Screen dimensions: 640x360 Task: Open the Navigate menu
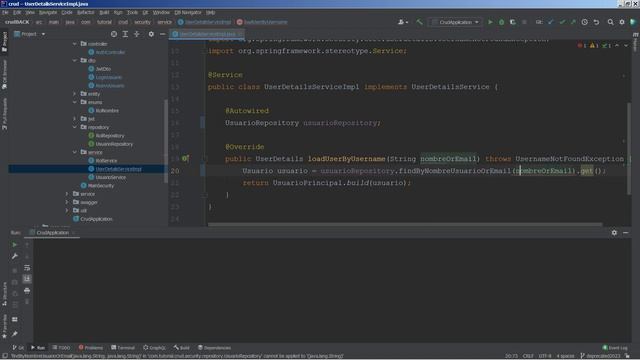pos(48,13)
